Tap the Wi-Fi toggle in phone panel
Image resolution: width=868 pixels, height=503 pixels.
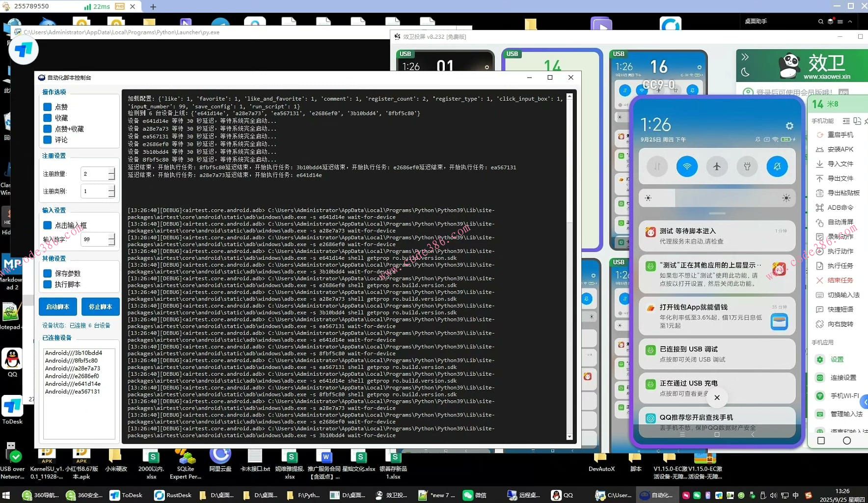(x=687, y=167)
